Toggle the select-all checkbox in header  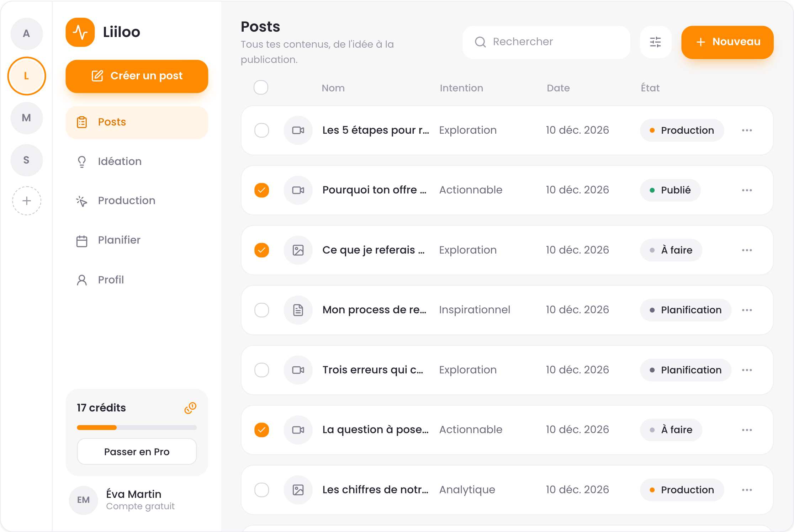tap(261, 87)
